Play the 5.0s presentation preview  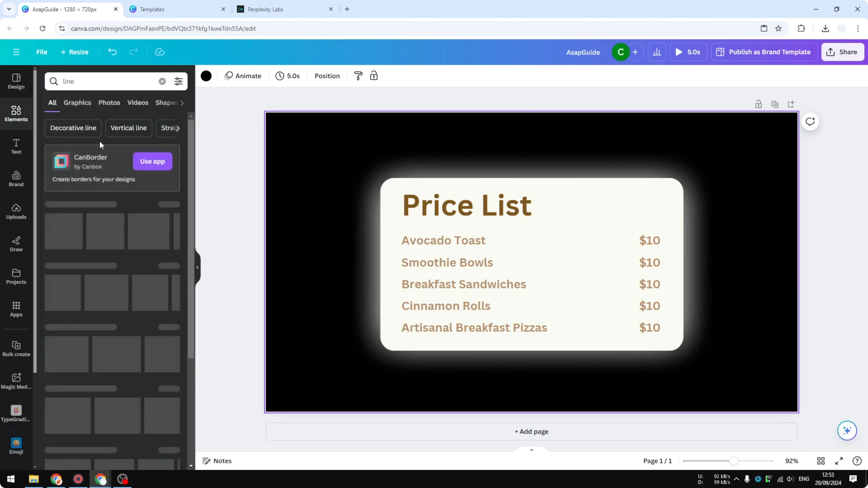click(688, 52)
